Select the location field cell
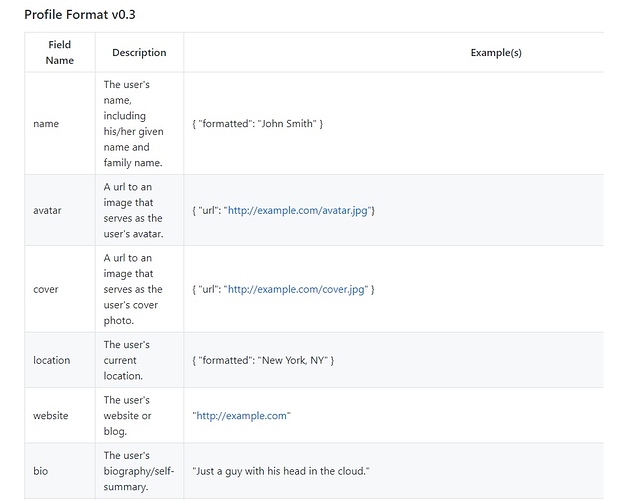This screenshot has height=500, width=625. pos(60,360)
